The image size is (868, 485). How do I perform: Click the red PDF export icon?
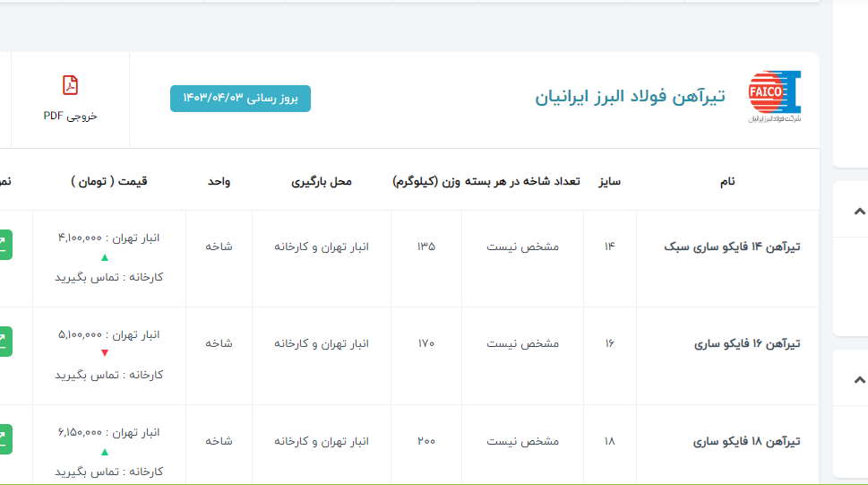tap(70, 85)
